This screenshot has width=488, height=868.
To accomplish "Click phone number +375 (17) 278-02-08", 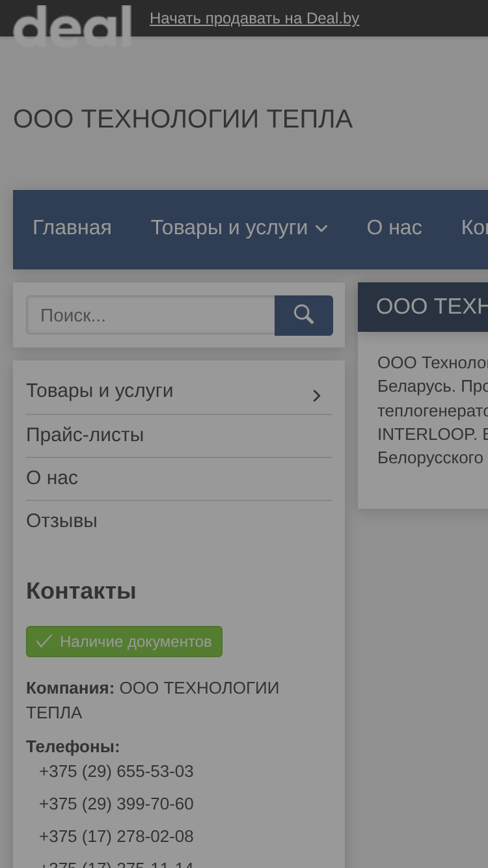I will (116, 837).
